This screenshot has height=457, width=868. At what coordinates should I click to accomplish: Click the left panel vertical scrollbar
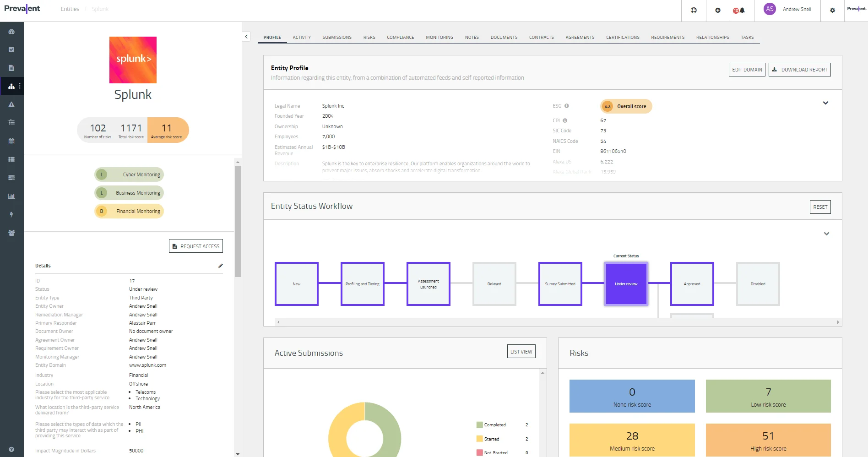(x=238, y=221)
